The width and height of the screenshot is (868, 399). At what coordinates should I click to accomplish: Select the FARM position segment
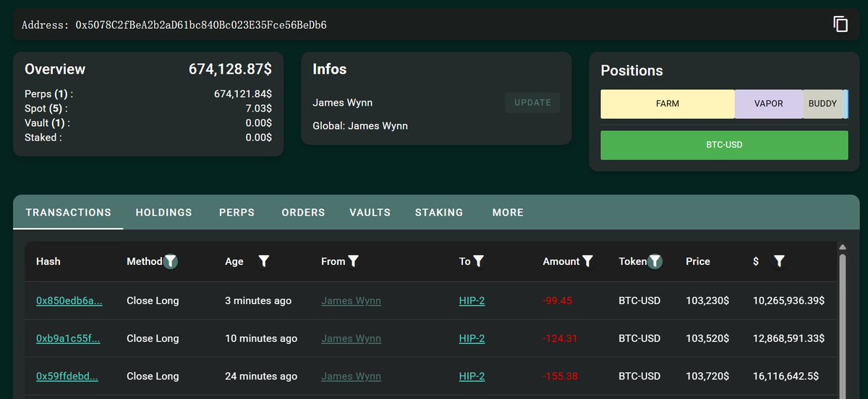668,104
